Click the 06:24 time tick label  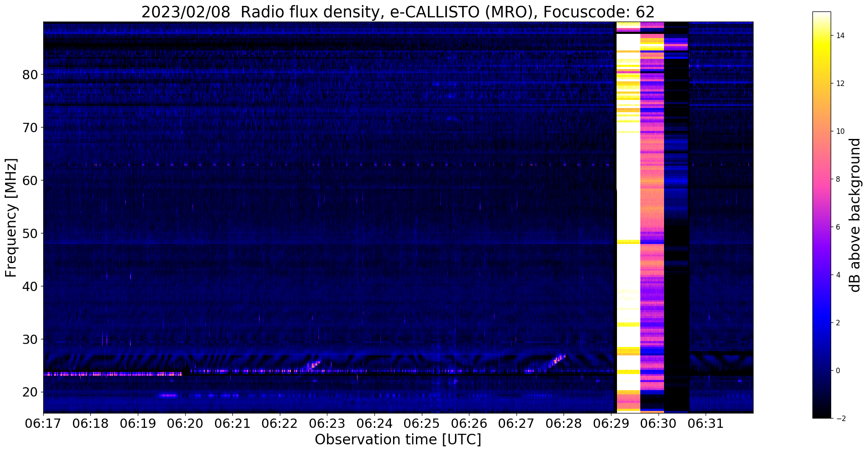(x=374, y=423)
